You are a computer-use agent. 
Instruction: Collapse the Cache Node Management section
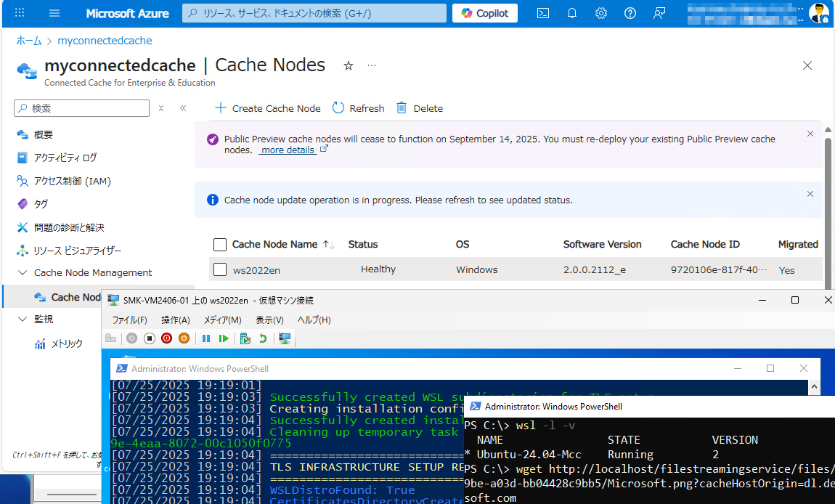[x=23, y=272]
